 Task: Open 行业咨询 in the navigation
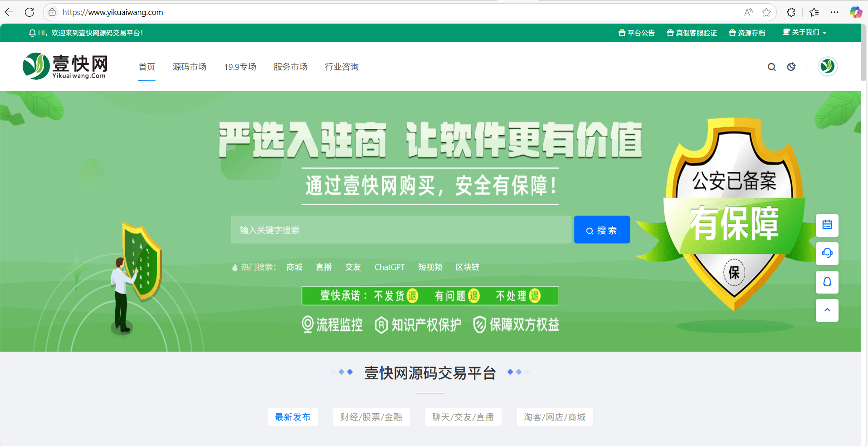click(x=342, y=67)
